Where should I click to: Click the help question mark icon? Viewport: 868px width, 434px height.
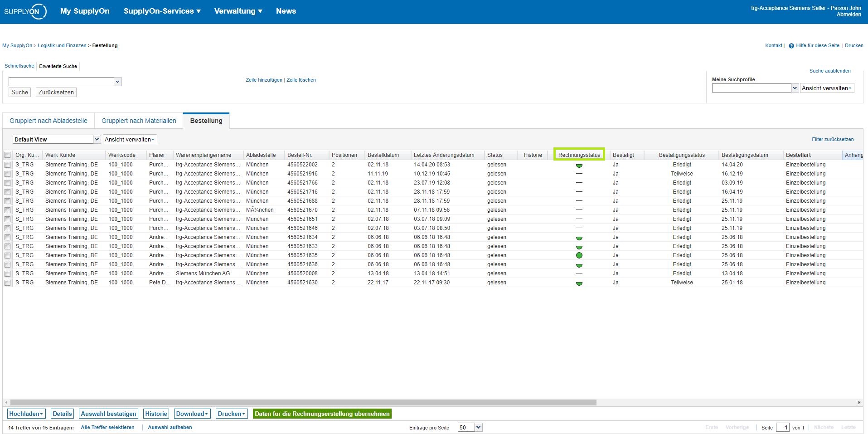(x=791, y=46)
